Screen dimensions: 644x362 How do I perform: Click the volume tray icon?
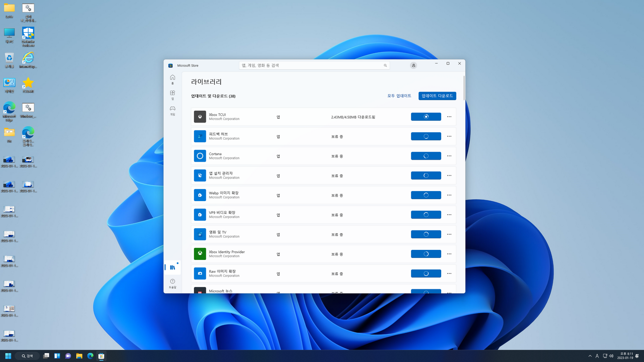(611, 356)
